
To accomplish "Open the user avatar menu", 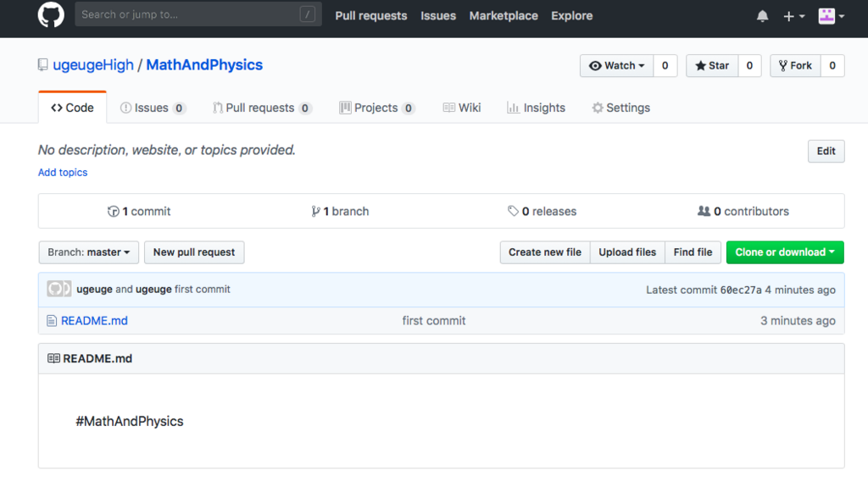I will 832,16.
